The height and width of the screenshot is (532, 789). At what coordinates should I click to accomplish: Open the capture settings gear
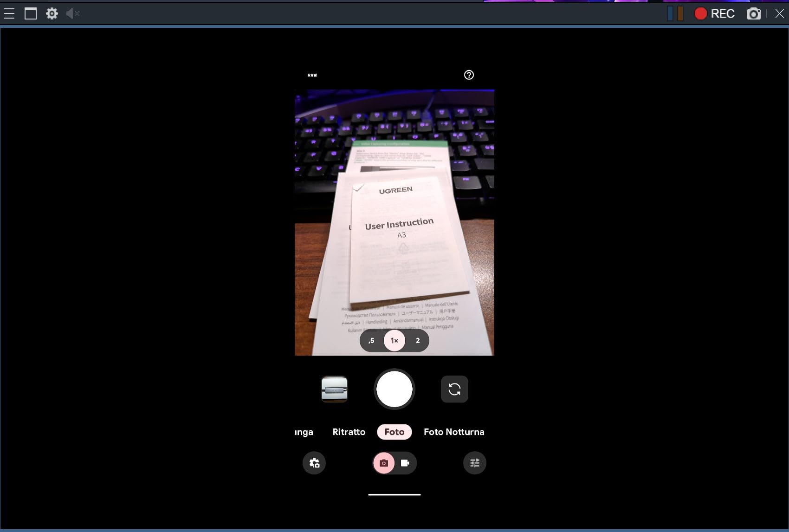click(x=52, y=13)
